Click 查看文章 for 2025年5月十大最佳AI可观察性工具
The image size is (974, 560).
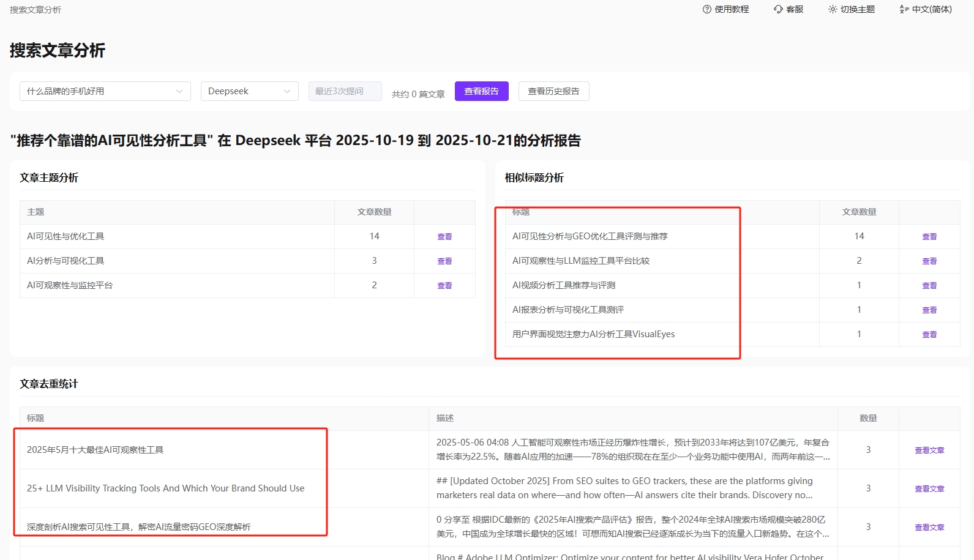pyautogui.click(x=929, y=450)
